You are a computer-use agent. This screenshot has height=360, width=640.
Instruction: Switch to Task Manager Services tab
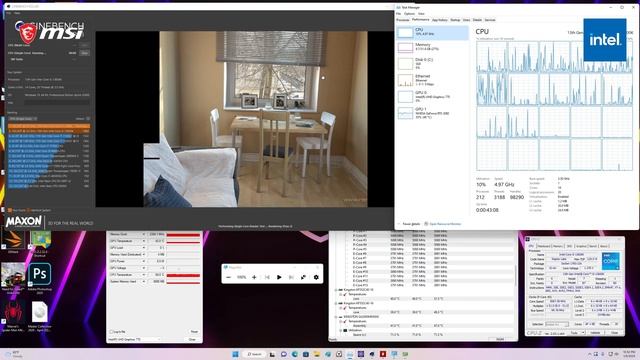(x=490, y=20)
